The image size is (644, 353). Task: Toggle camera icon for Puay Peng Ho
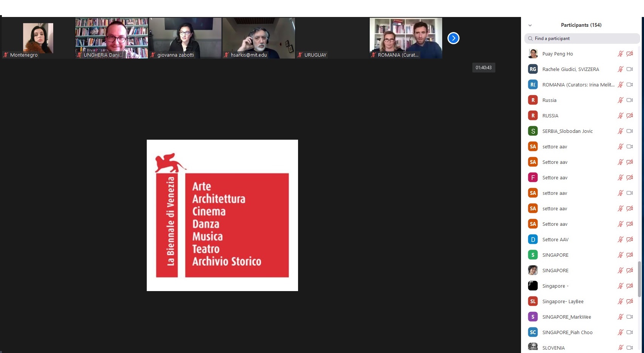(x=630, y=54)
